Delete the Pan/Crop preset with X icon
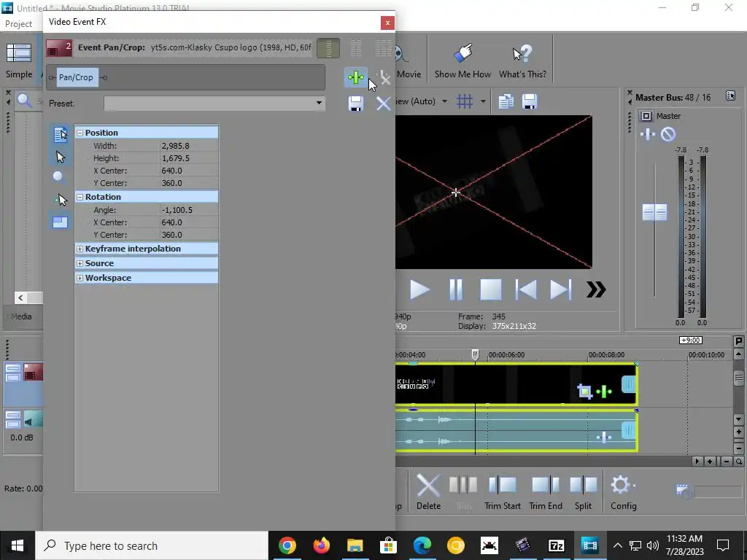 click(384, 104)
